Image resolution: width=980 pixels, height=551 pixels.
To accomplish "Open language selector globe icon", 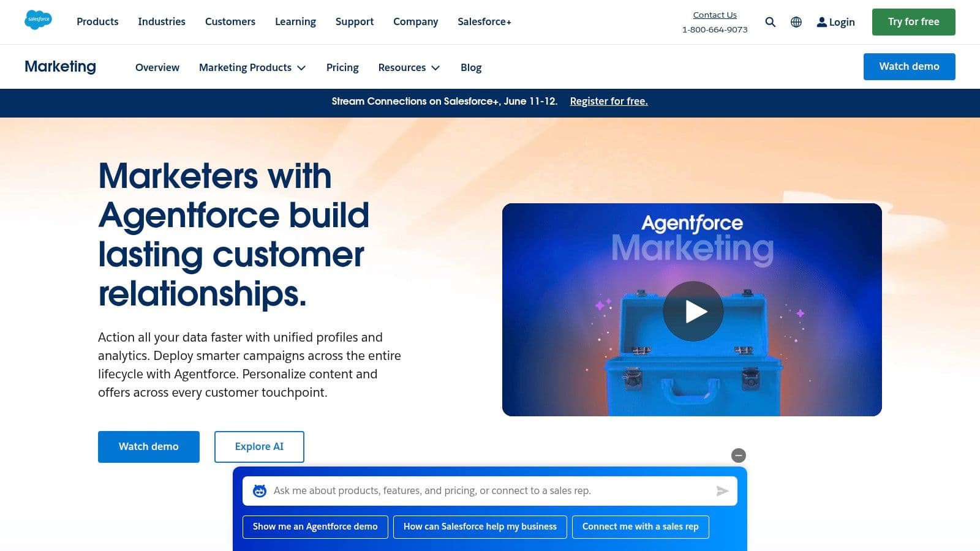I will coord(796,22).
